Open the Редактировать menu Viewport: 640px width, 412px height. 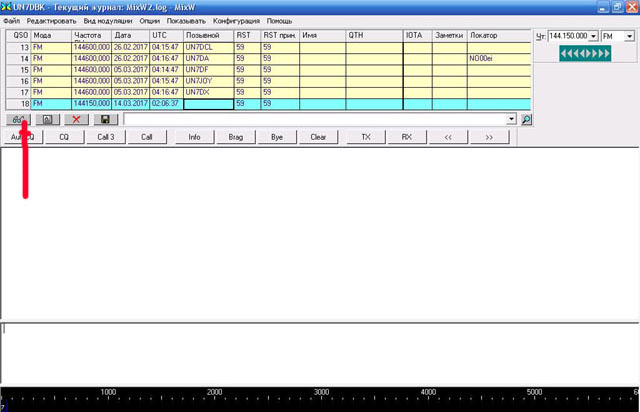51,21
